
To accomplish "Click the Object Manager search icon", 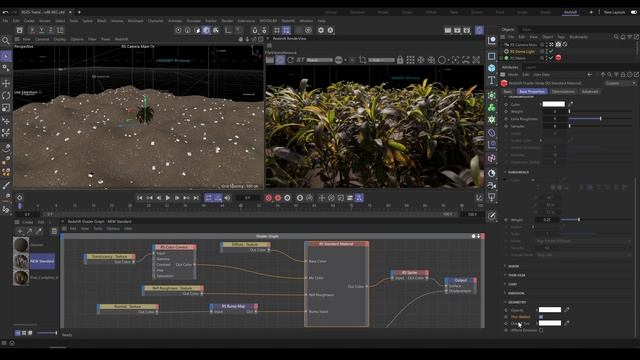I will 616,37.
